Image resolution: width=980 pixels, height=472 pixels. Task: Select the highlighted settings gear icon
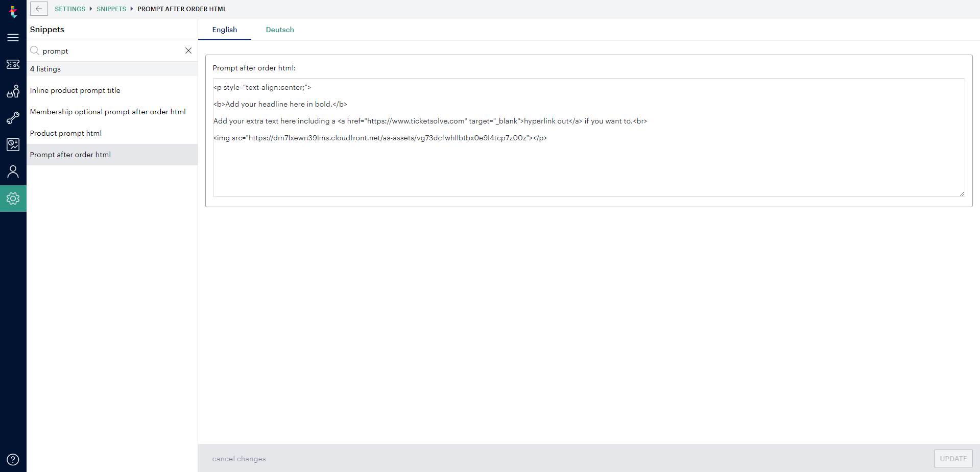coord(13,198)
